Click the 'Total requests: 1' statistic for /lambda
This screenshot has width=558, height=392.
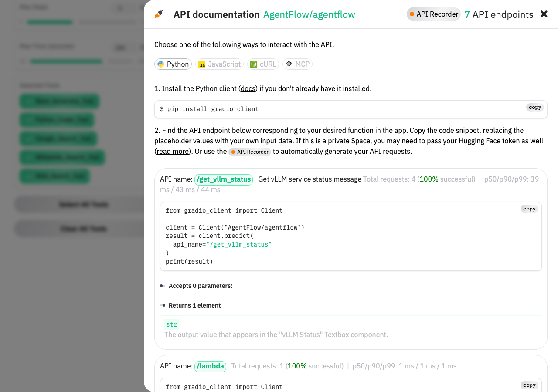(x=257, y=366)
